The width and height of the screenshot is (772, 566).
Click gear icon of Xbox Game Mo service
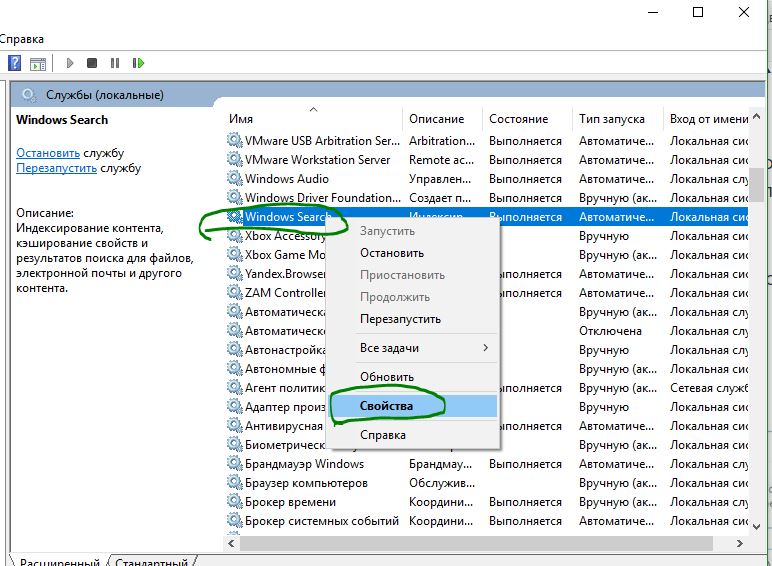pos(234,254)
